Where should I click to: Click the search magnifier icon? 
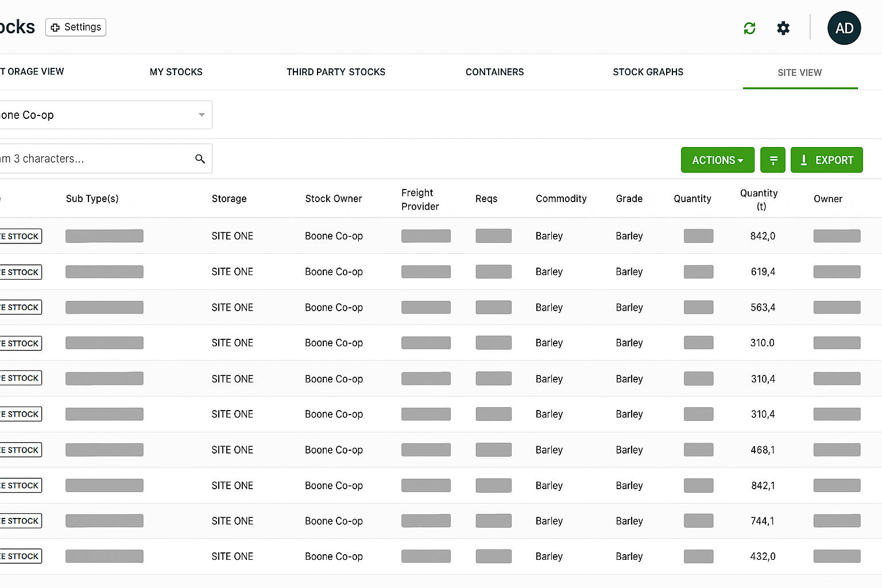pyautogui.click(x=200, y=159)
